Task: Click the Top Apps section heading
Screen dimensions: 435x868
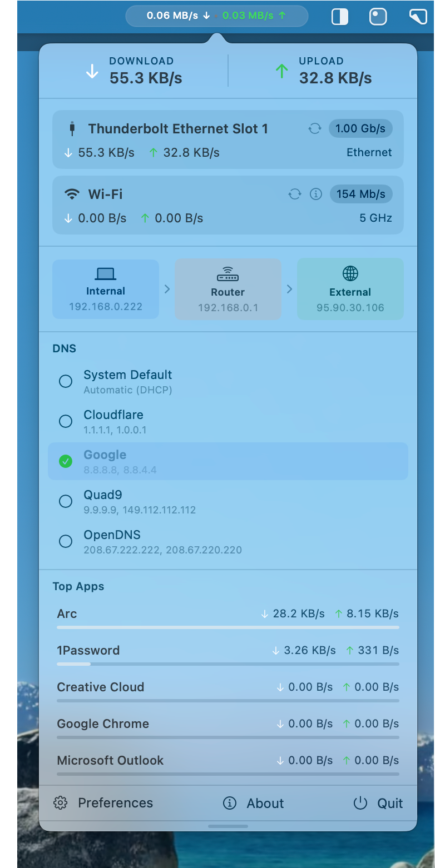Action: 78,586
